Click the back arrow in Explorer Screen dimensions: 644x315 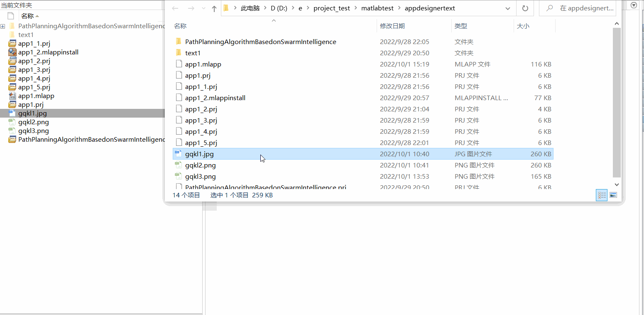tap(175, 8)
